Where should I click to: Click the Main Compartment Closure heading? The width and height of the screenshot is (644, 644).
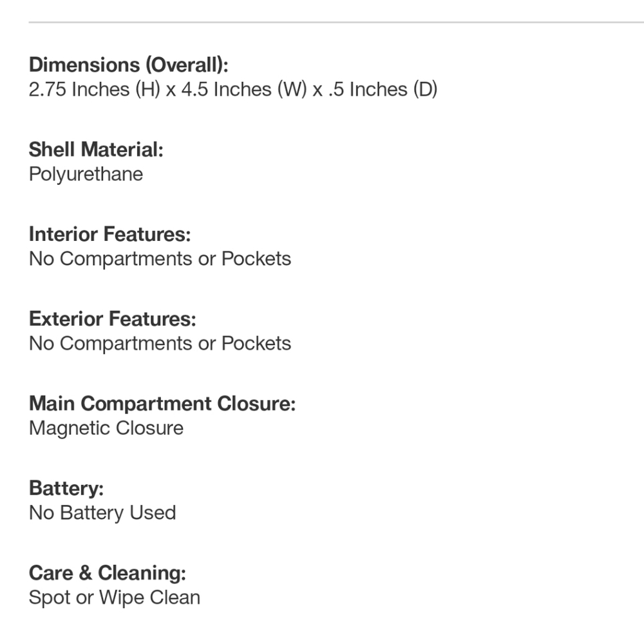click(162, 404)
